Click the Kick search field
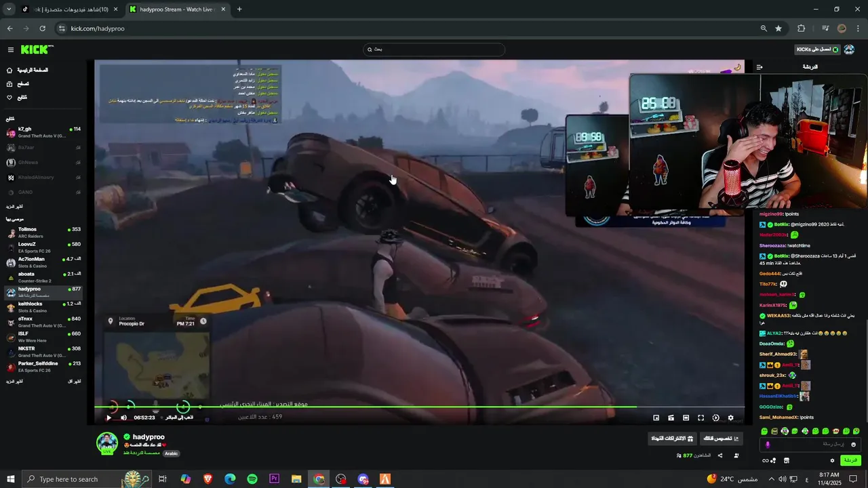Viewport: 868px width, 488px height. [x=434, y=49]
